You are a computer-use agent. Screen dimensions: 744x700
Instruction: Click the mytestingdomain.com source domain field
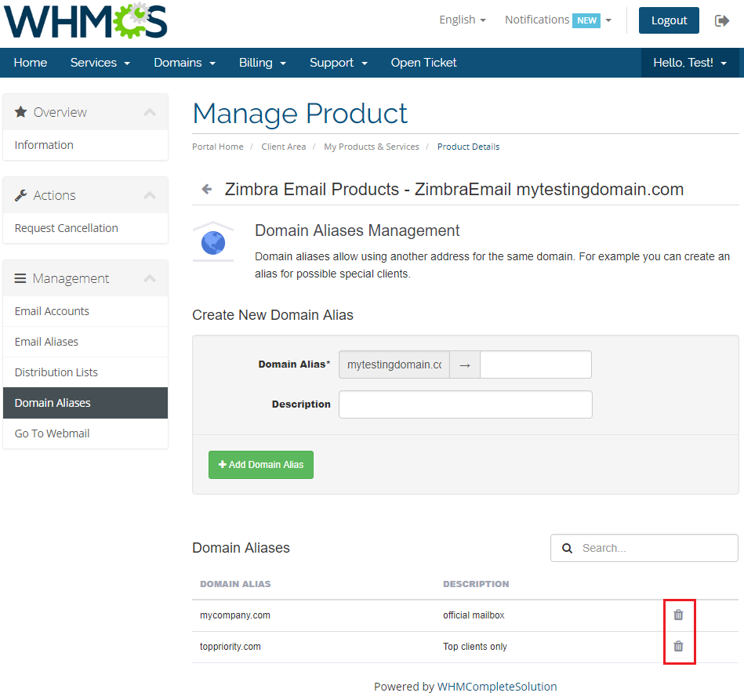394,365
